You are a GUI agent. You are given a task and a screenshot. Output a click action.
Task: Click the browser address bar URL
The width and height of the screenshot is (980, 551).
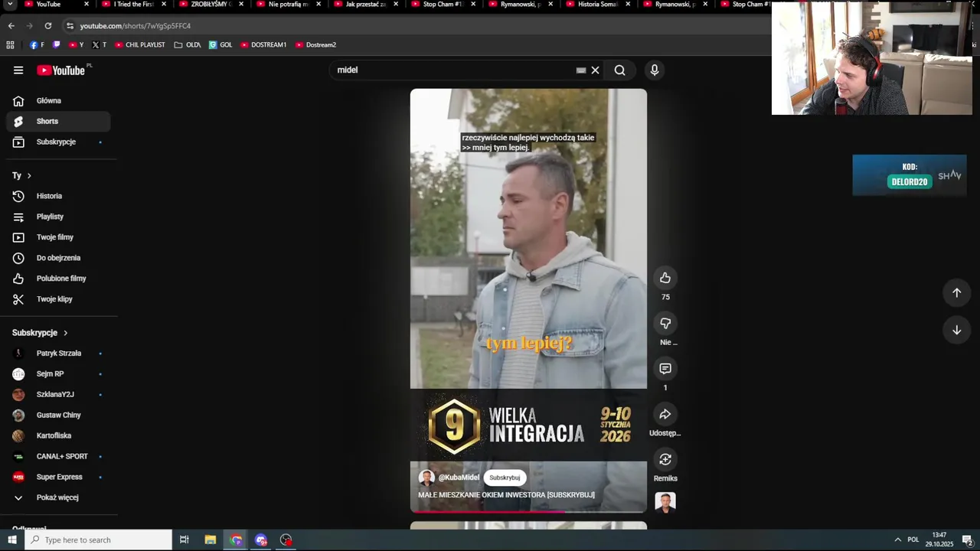point(136,26)
